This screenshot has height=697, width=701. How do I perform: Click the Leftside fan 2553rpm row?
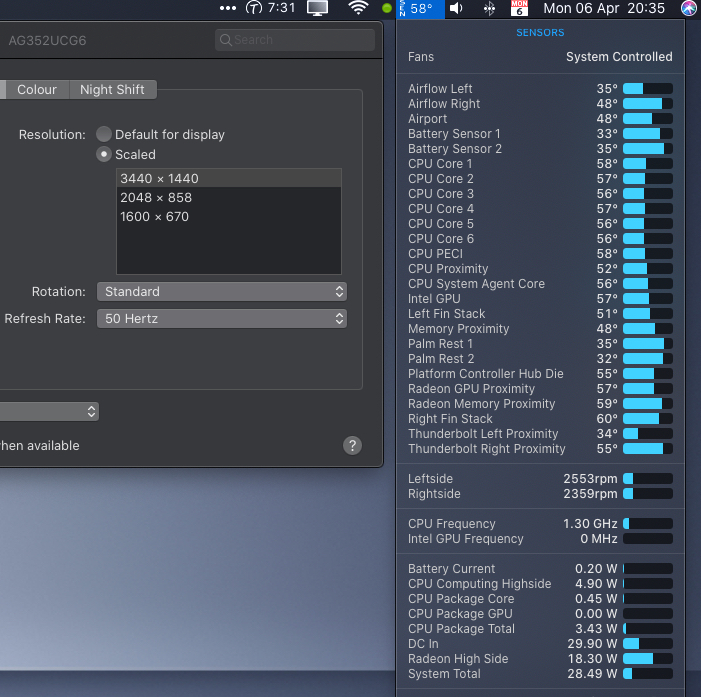[540, 479]
